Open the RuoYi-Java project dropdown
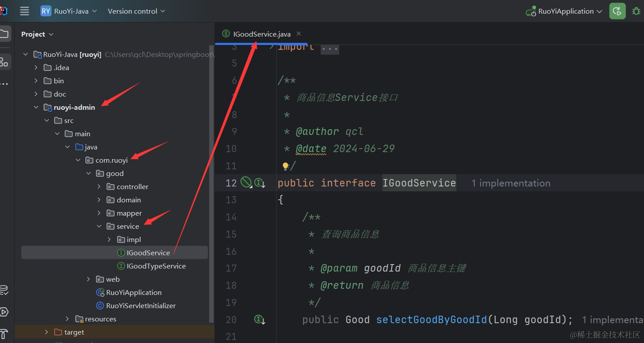The width and height of the screenshot is (644, 343). coord(69,11)
